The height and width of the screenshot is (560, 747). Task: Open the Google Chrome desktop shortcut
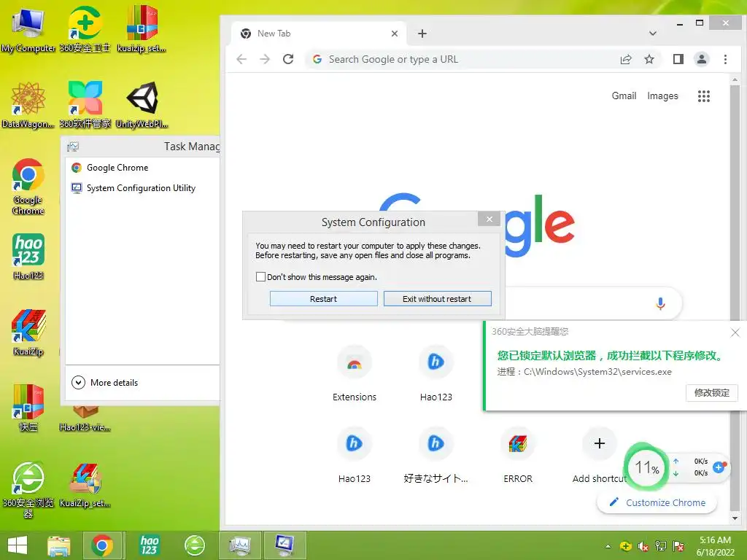[x=28, y=187]
